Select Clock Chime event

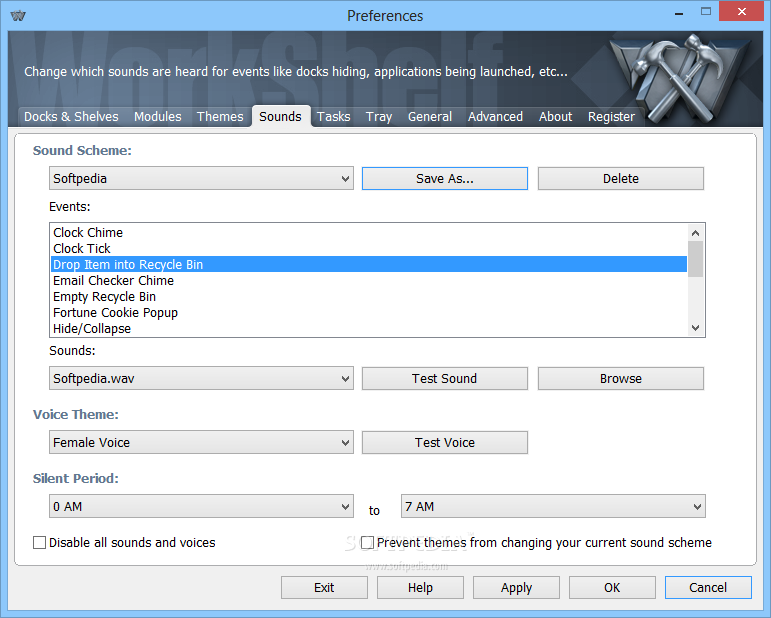tap(369, 233)
